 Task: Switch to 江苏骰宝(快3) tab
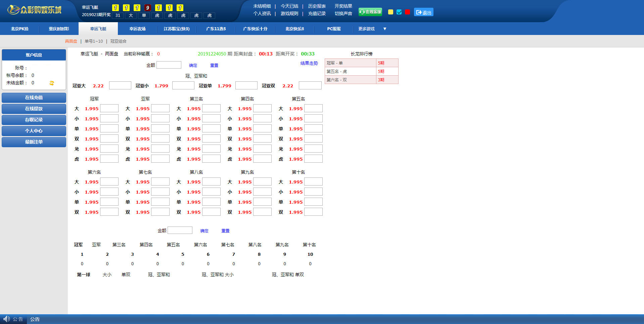pos(177,29)
